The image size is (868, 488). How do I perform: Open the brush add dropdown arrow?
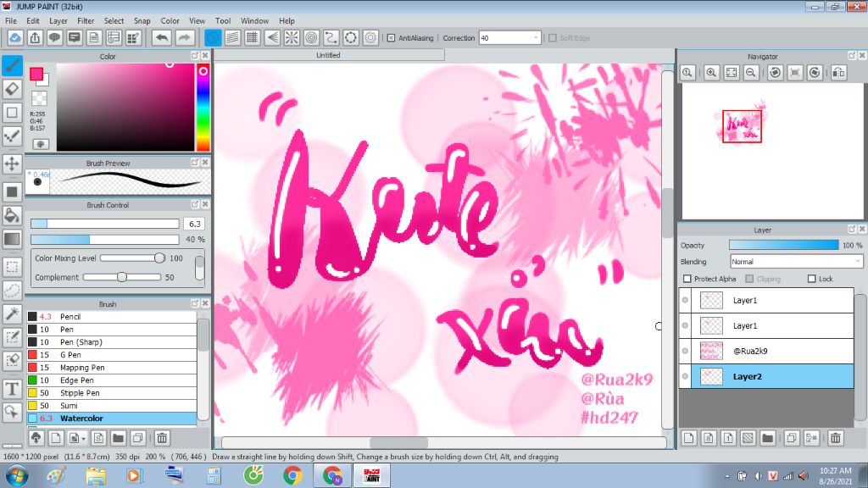point(83,439)
